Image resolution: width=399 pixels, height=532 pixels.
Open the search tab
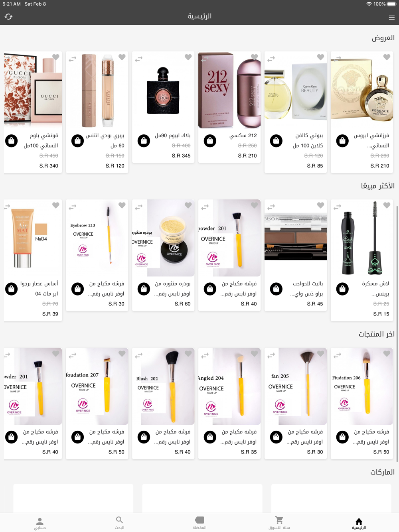pos(120,523)
